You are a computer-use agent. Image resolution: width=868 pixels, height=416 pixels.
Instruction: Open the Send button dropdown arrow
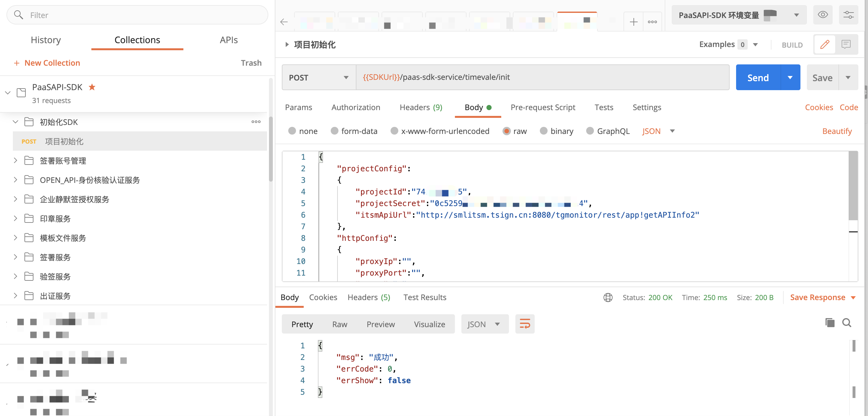pyautogui.click(x=790, y=77)
